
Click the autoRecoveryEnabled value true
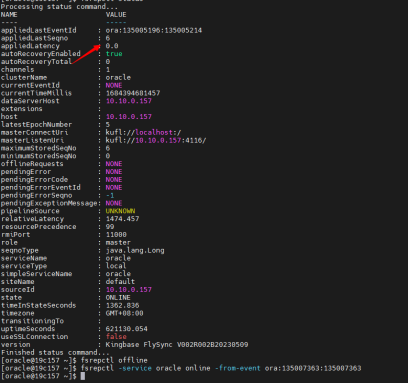[x=114, y=54]
